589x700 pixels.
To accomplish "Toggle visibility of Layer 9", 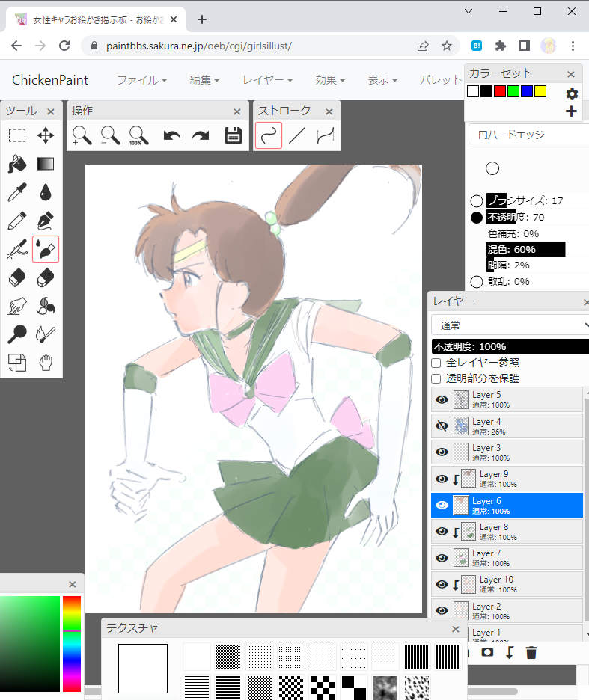I will 442,479.
